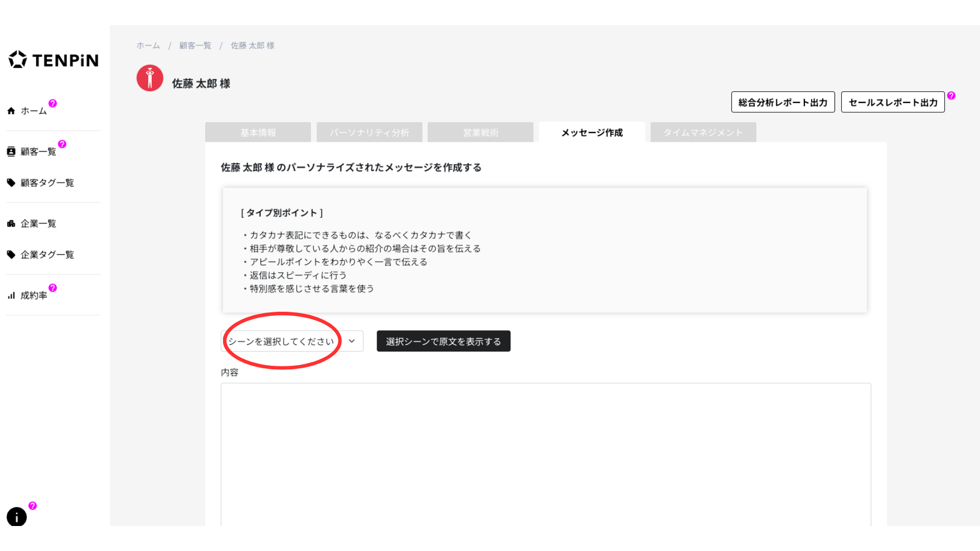
Task: Click 選択シーンで原文を表示する button
Action: tap(443, 341)
